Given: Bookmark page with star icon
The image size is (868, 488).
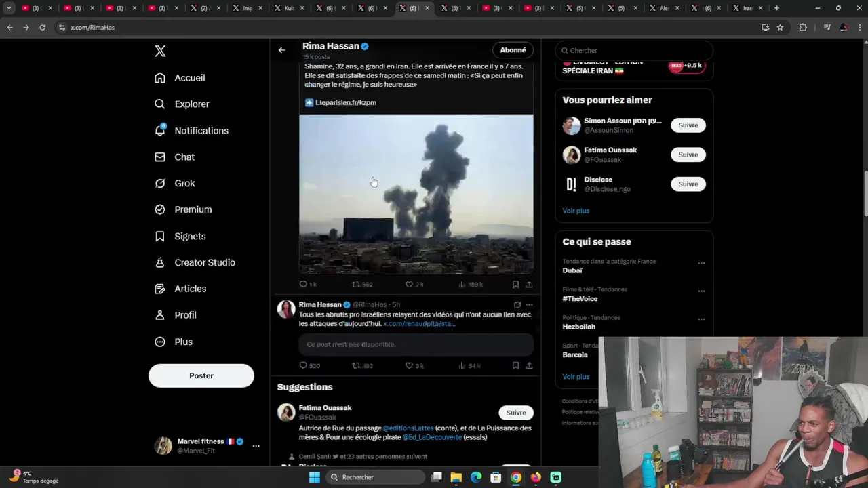Looking at the screenshot, I should coord(780,27).
